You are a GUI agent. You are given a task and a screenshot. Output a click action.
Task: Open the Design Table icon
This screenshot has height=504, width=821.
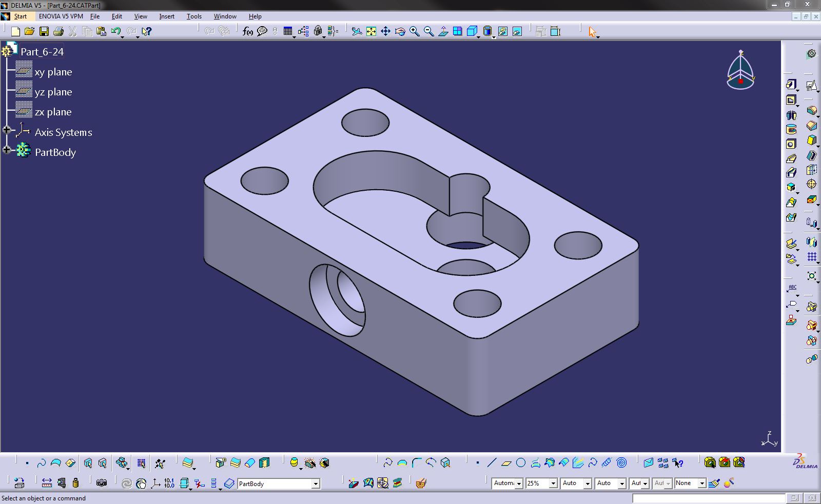[288, 31]
